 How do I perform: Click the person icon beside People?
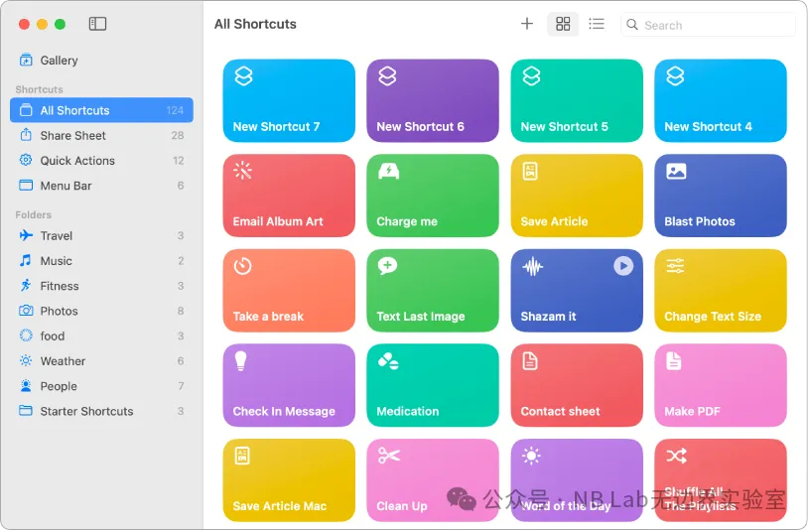click(26, 386)
